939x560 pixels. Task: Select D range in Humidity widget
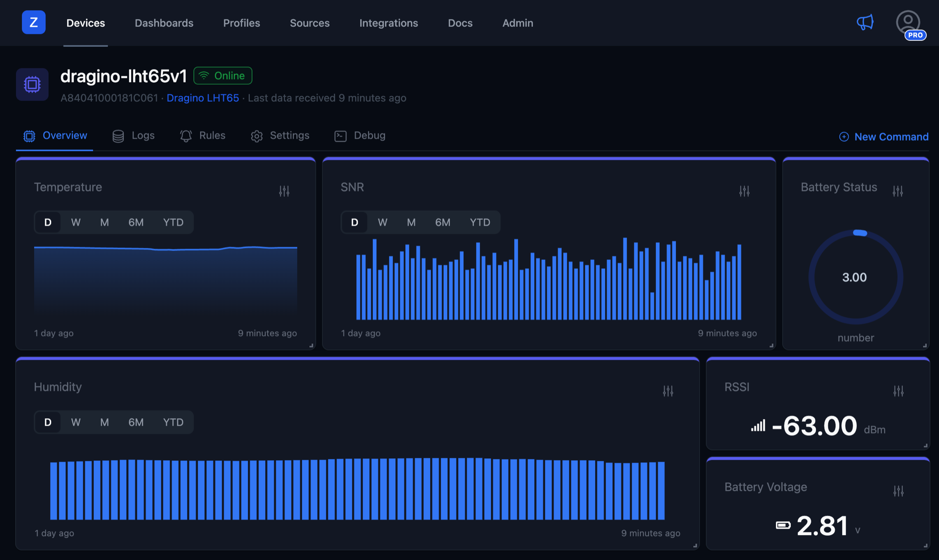(x=48, y=422)
